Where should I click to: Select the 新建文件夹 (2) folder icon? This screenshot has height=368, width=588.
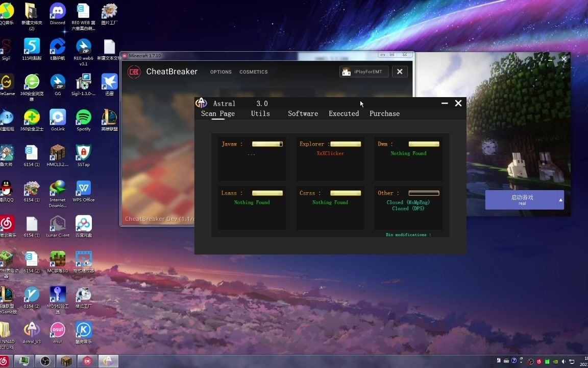(32, 17)
